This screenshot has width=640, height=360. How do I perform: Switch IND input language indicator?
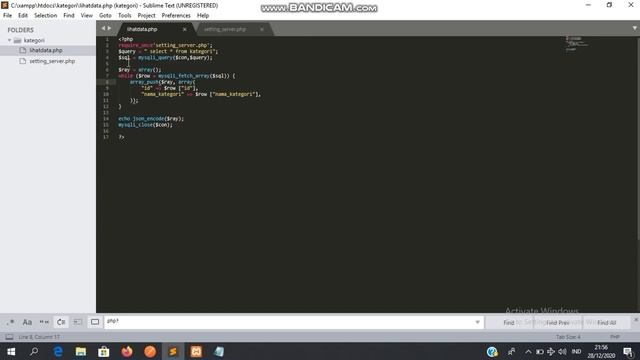576,351
